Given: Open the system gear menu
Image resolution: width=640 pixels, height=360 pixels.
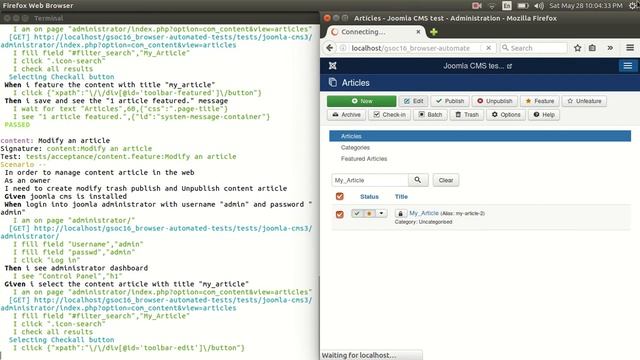Looking at the screenshot, I should 633,6.
